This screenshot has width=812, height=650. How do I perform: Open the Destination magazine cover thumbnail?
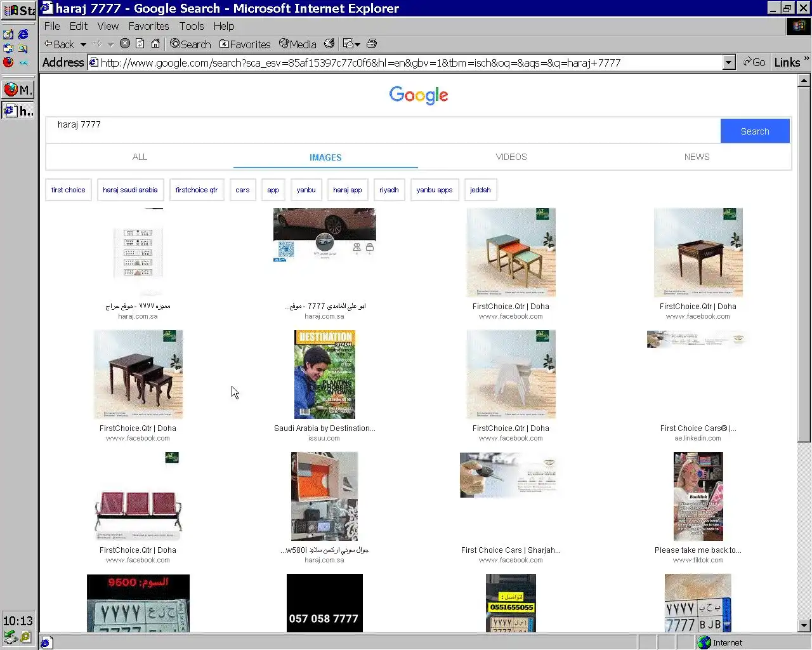325,374
